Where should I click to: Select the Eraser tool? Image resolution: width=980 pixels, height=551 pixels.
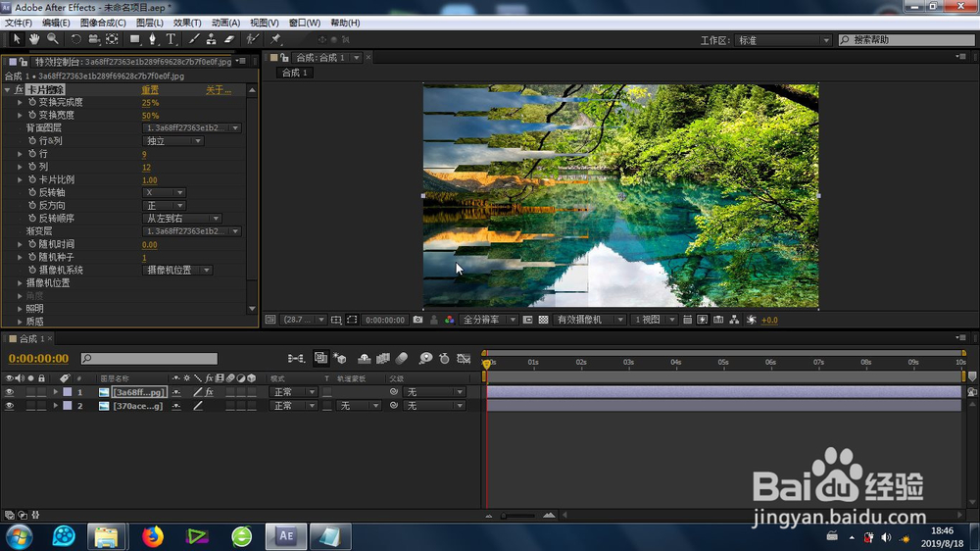click(x=229, y=39)
